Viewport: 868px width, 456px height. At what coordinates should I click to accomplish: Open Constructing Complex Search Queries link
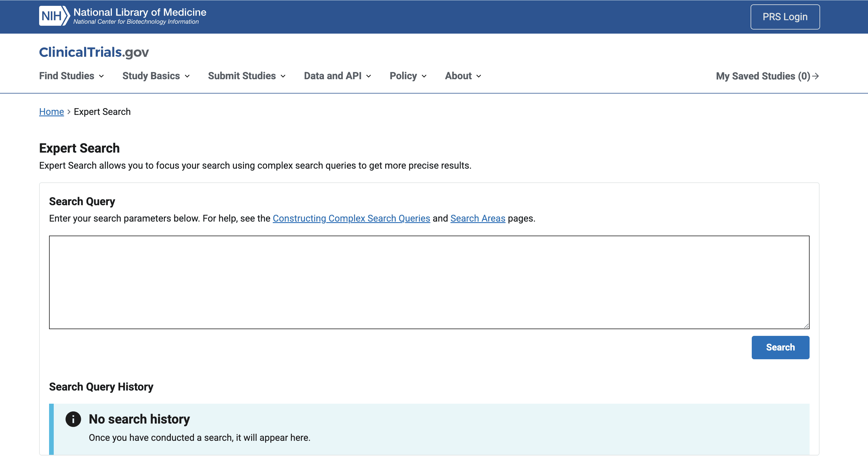pyautogui.click(x=351, y=219)
